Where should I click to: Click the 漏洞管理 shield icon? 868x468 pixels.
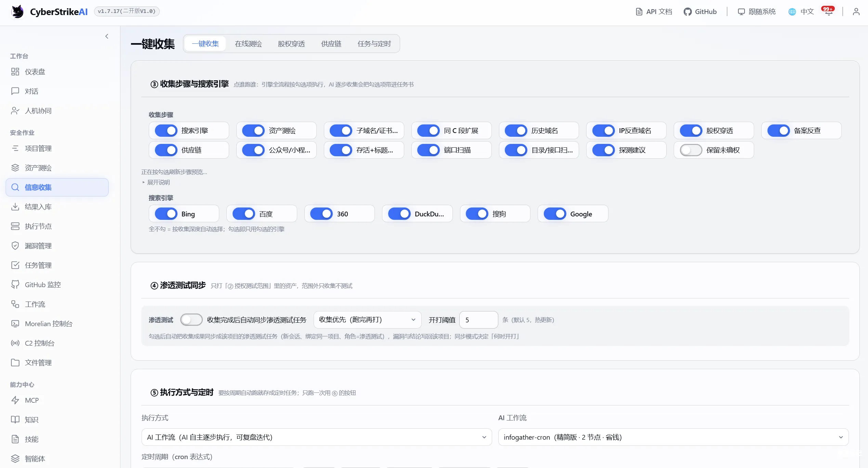click(x=15, y=245)
